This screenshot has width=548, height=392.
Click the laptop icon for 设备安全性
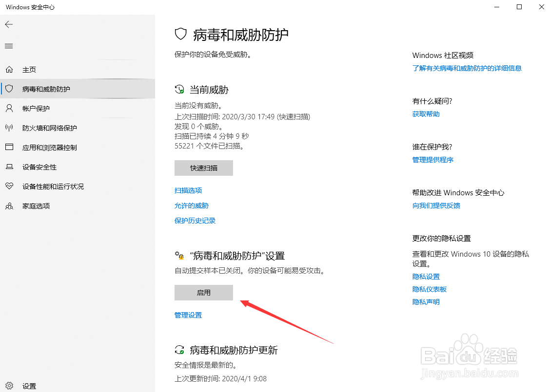9,167
